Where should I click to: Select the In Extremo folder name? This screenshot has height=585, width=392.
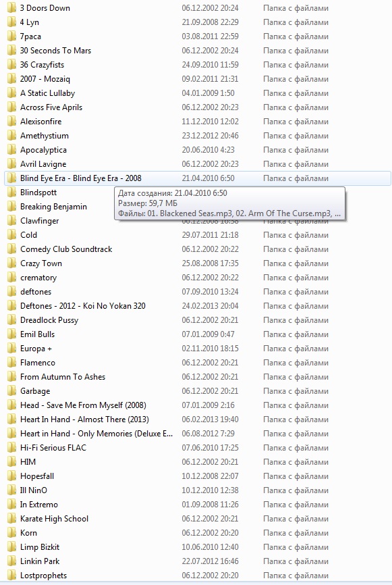[39, 505]
